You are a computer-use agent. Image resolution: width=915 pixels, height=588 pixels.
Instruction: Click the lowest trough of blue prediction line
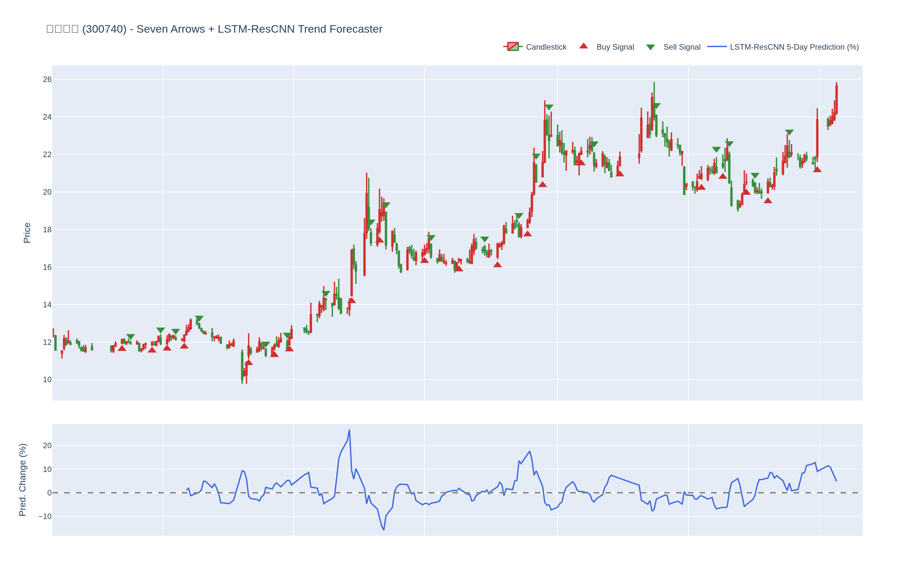(384, 530)
